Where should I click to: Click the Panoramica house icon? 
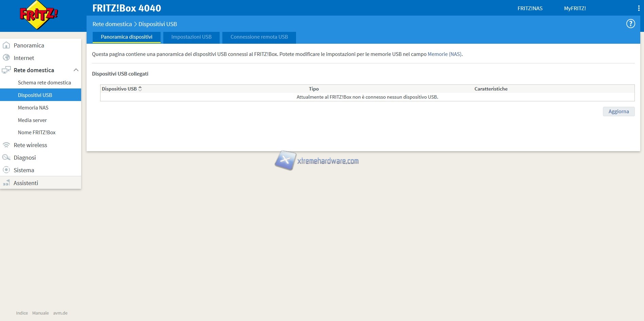pyautogui.click(x=6, y=45)
